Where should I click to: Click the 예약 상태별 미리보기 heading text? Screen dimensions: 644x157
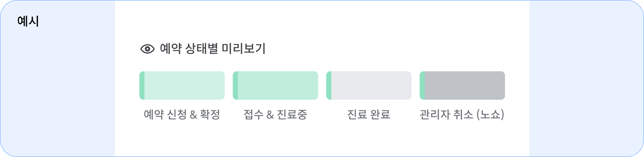coord(213,49)
